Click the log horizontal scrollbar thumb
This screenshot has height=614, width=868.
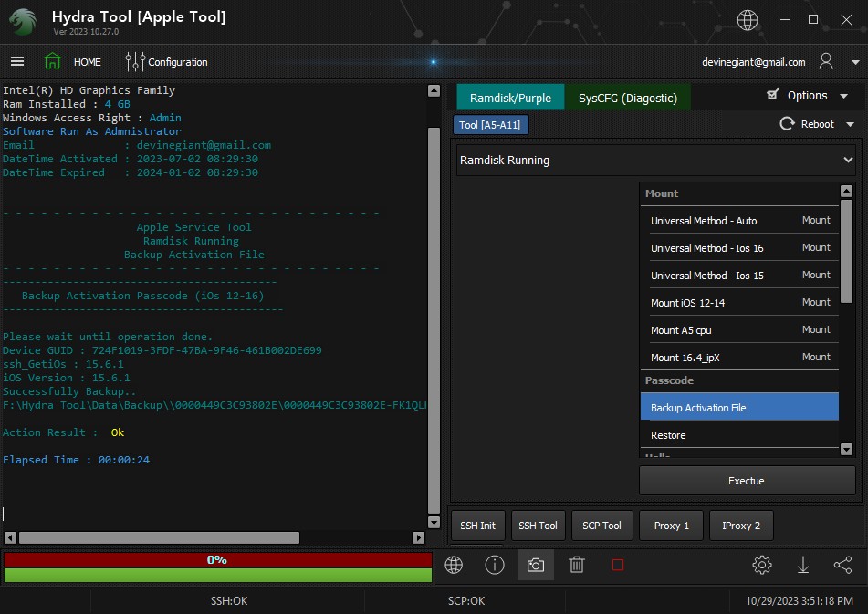click(x=160, y=537)
